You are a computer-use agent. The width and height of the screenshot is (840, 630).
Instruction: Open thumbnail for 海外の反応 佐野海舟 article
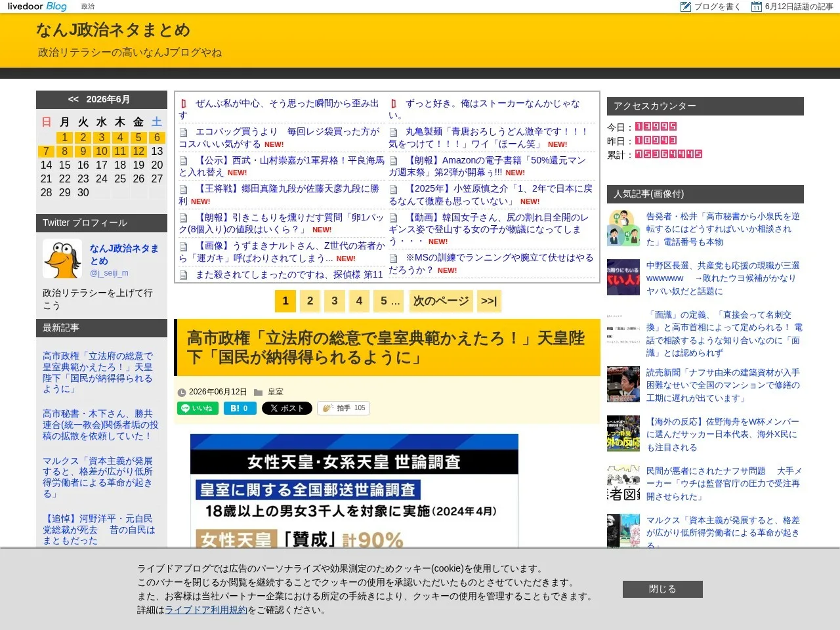623,433
